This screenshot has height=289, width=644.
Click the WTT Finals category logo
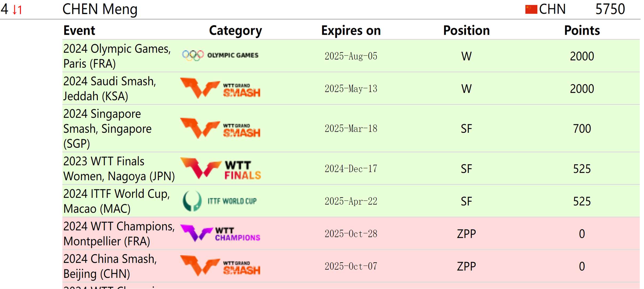coord(220,169)
